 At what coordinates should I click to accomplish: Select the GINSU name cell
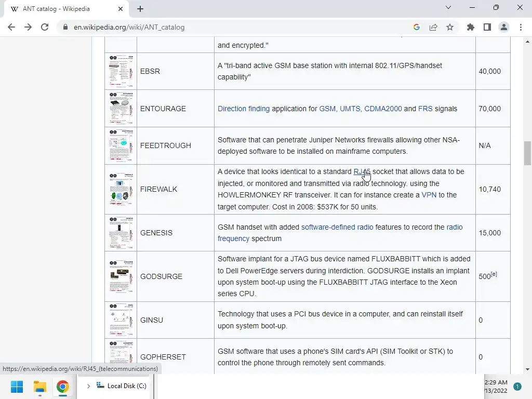pos(176,320)
